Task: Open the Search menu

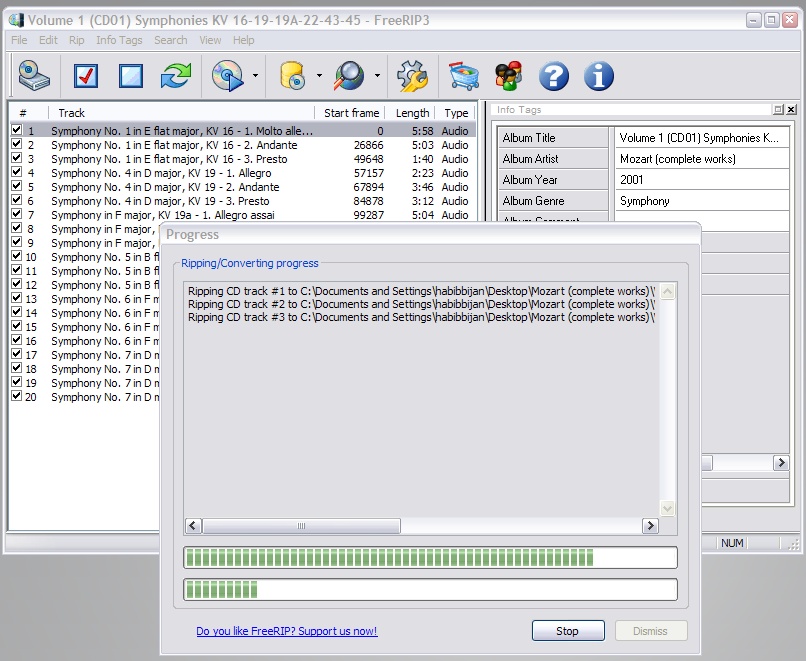Action: tap(171, 40)
